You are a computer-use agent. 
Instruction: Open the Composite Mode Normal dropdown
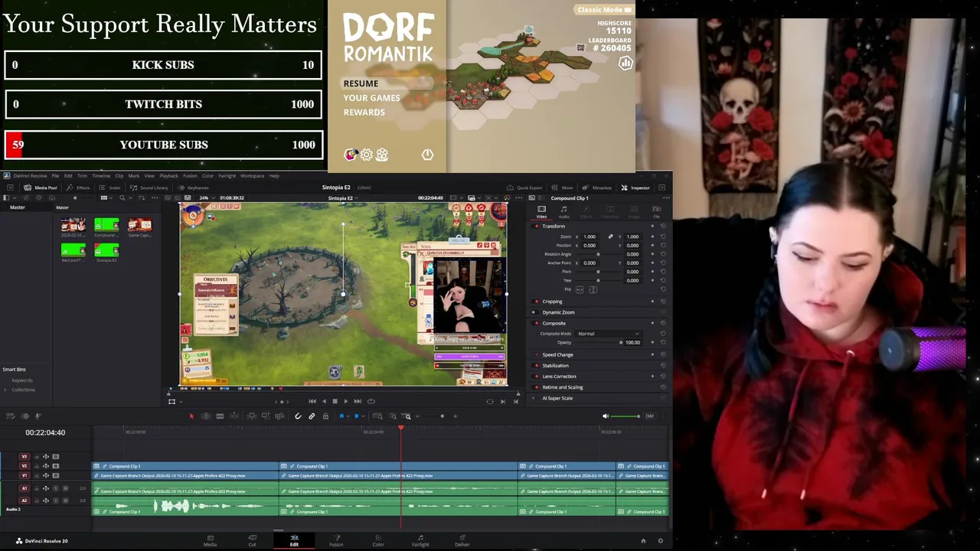tap(609, 334)
